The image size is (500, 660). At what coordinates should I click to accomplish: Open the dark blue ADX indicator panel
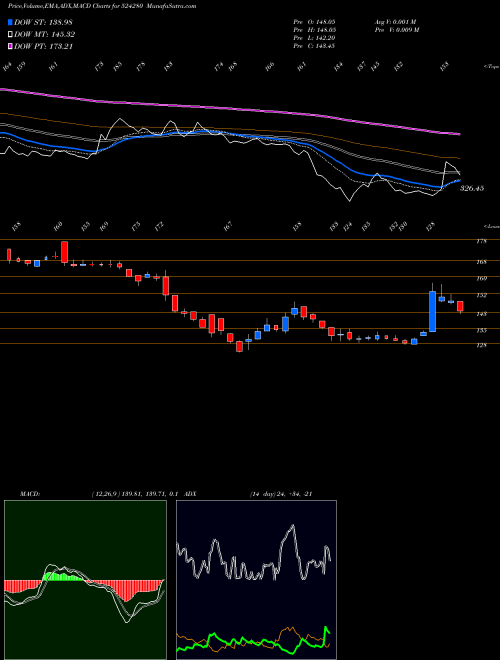(x=256, y=580)
